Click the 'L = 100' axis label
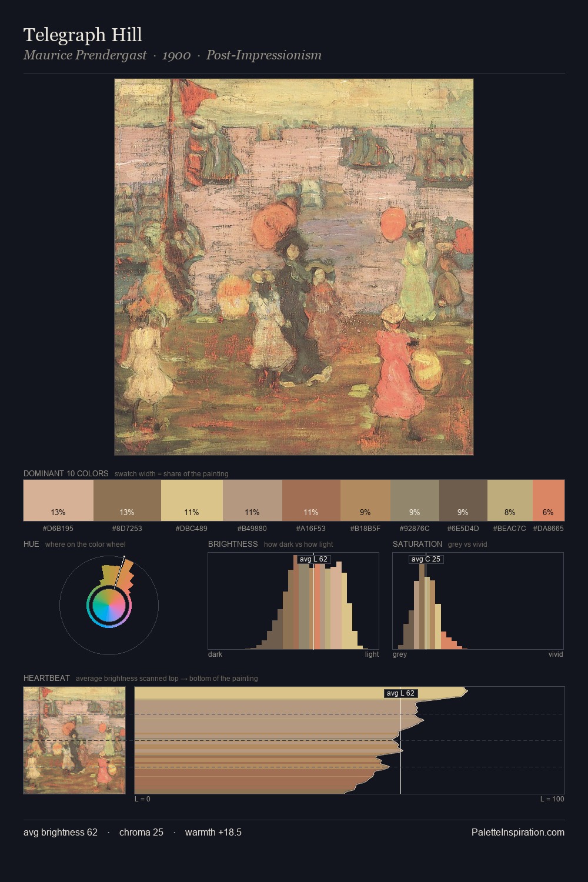The height and width of the screenshot is (882, 588). click(552, 799)
